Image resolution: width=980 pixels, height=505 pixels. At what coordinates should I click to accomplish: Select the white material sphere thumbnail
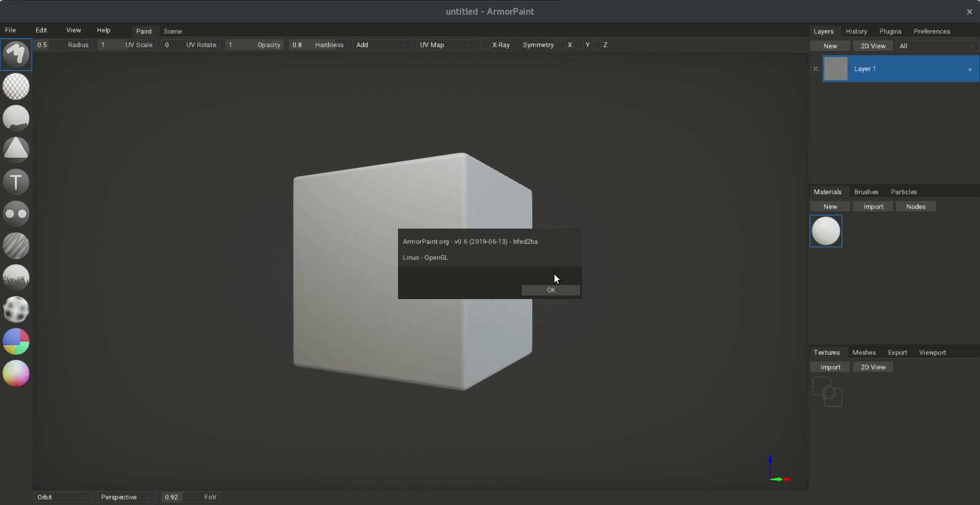[826, 231]
